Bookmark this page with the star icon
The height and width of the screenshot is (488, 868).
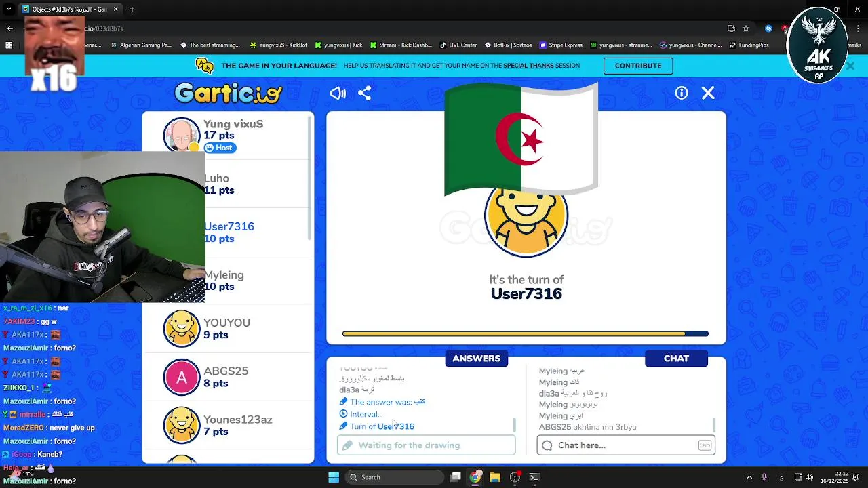[746, 28]
